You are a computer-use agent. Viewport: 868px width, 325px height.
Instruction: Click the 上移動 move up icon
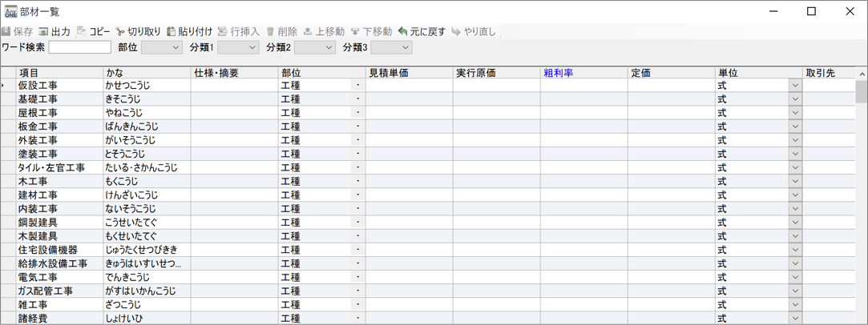(x=308, y=31)
